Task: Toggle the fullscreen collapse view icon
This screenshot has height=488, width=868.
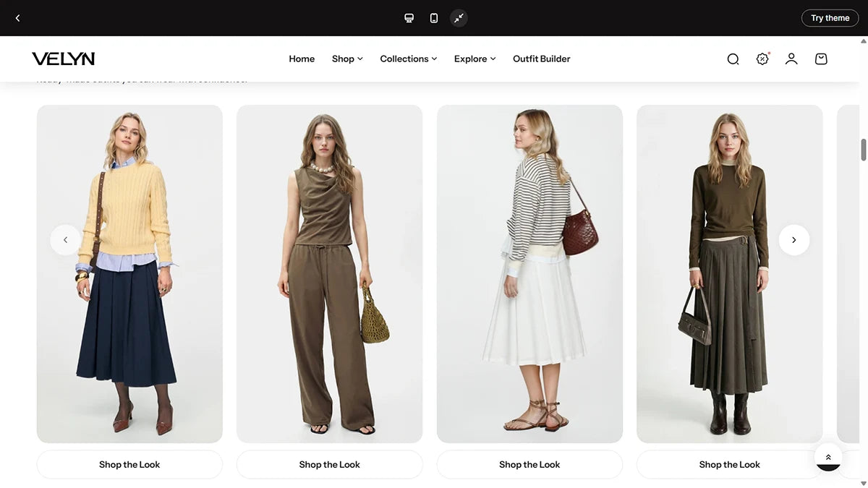Action: 459,18
